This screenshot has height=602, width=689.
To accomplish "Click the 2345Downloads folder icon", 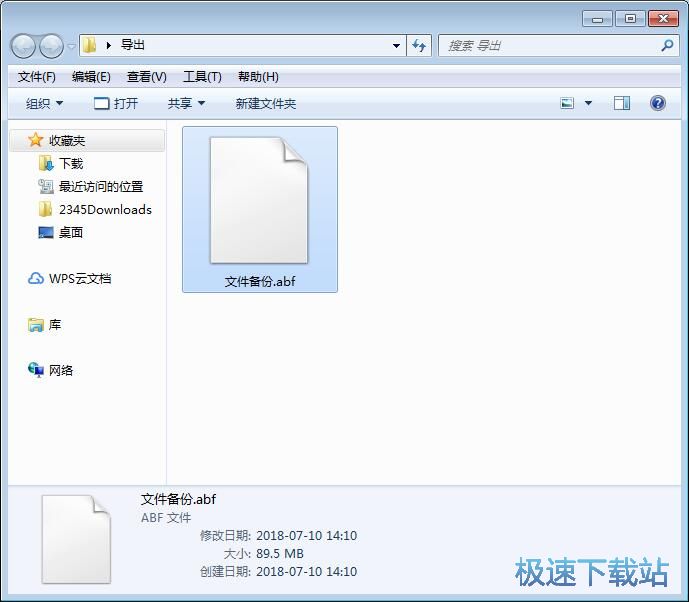I will tap(45, 209).
